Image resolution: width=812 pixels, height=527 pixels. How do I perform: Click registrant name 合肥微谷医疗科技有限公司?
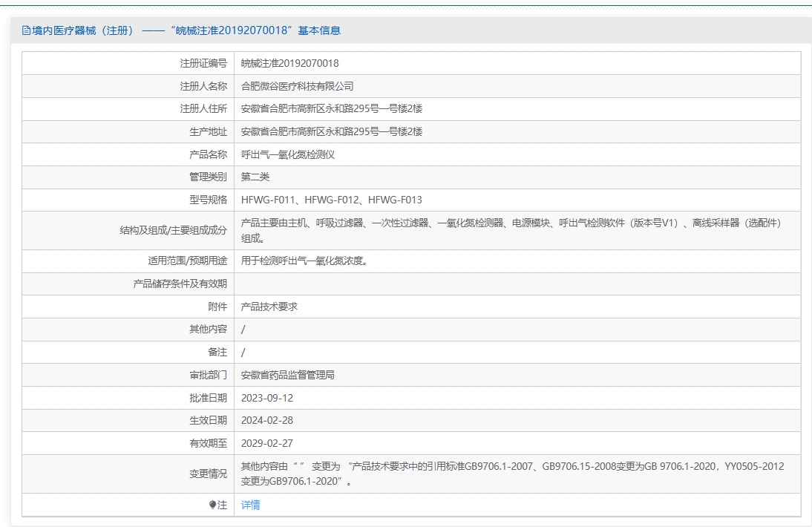point(297,86)
